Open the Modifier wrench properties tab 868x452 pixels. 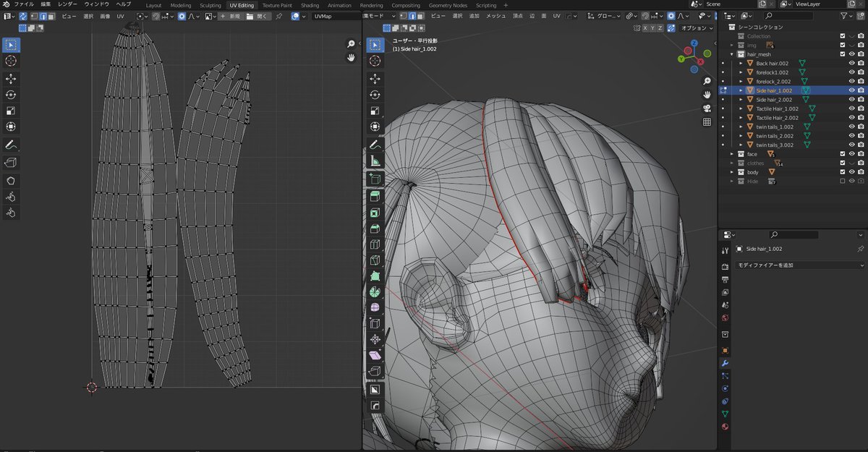(725, 363)
